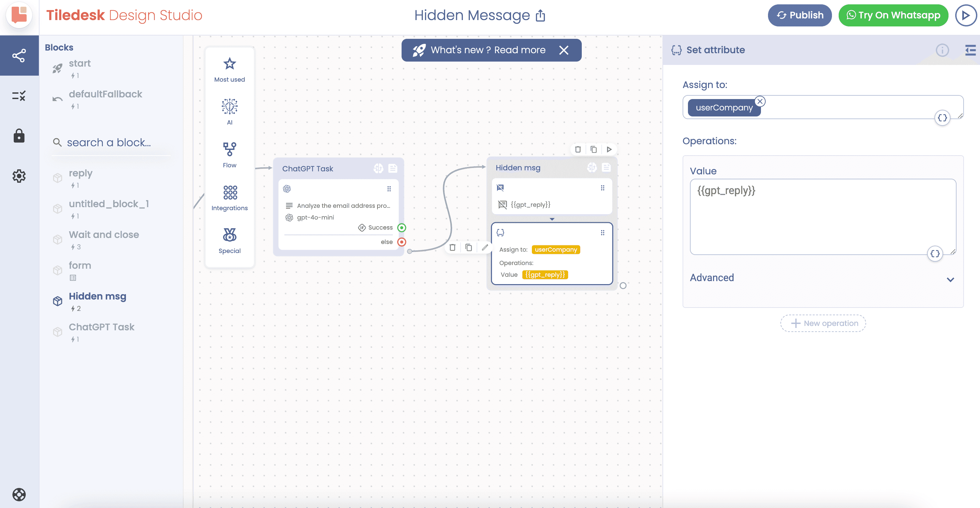Screen dimensions: 980x508
Task: Click the gpt-4o-mini model text
Action: [316, 218]
